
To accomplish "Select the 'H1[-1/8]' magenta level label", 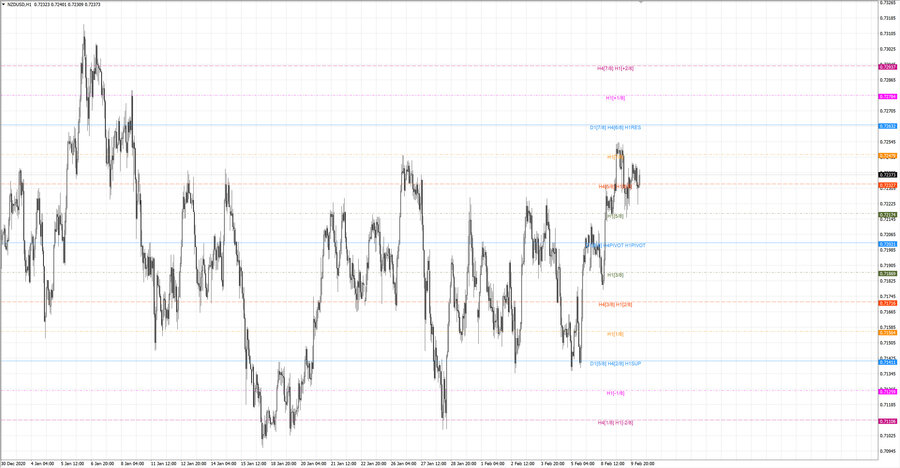I will coord(615,393).
